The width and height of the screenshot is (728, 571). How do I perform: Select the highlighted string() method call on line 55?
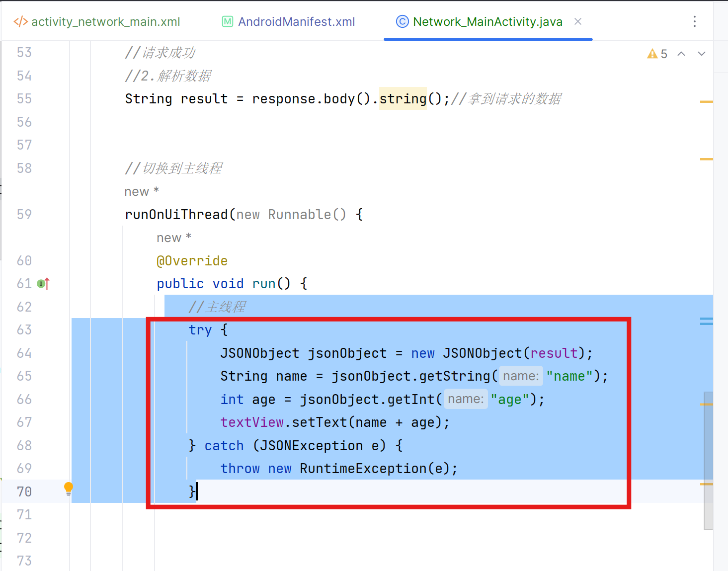coord(403,98)
